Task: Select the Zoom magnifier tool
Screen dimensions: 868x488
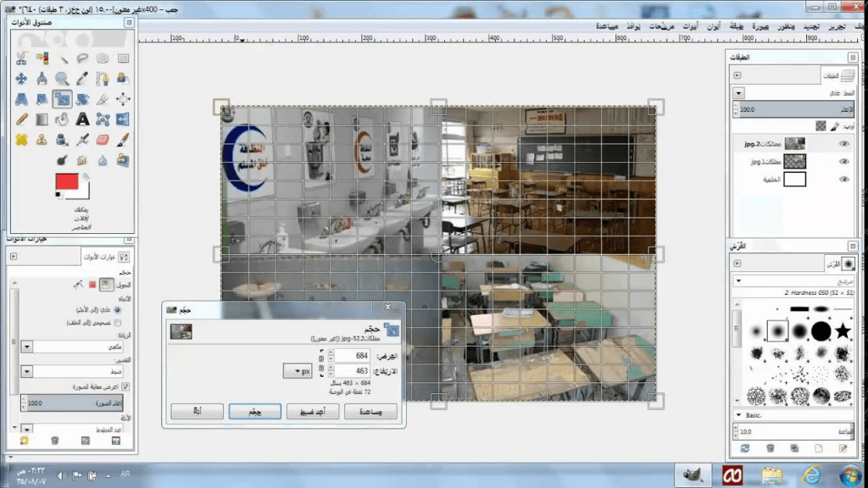Action: tap(62, 78)
